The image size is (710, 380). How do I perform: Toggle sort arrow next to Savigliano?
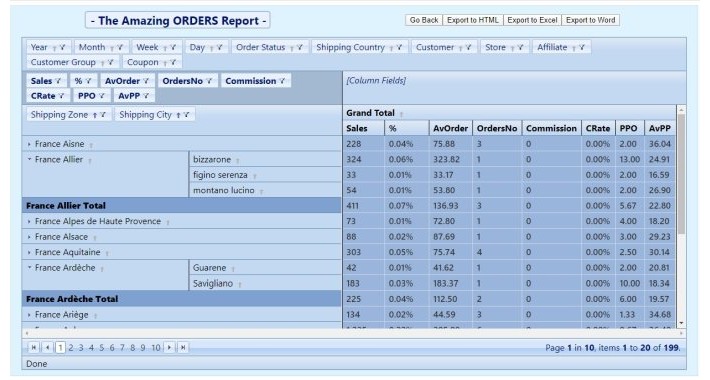click(x=240, y=285)
